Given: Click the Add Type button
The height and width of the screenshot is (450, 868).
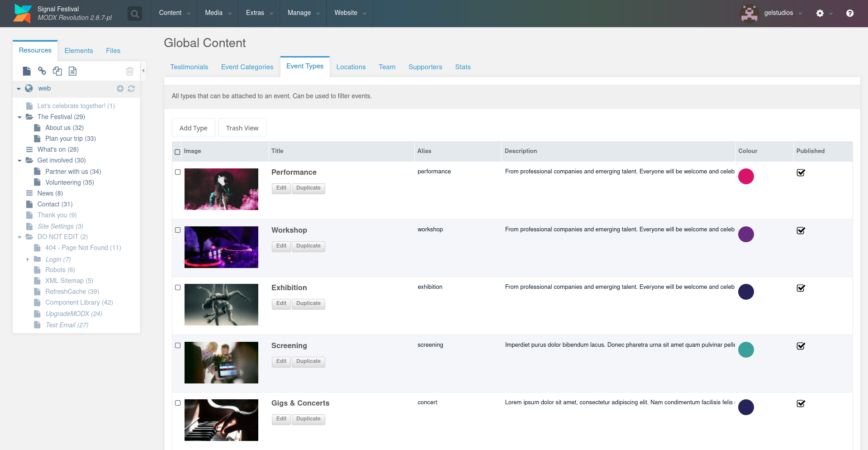Looking at the screenshot, I should click(193, 128).
